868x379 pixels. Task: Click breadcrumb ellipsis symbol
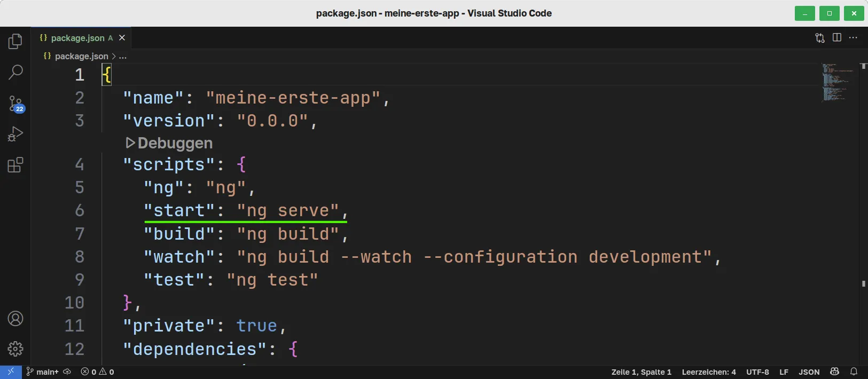click(123, 56)
